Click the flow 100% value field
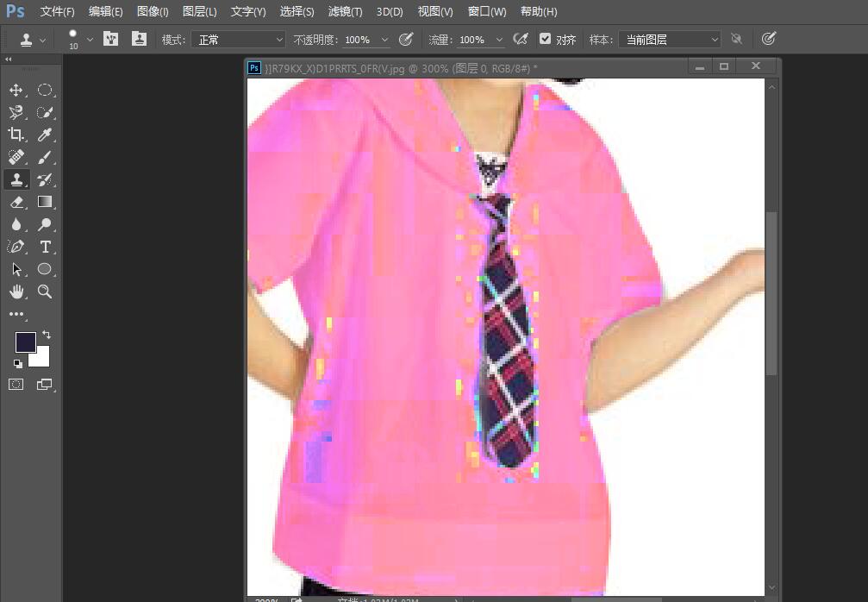 coord(472,40)
